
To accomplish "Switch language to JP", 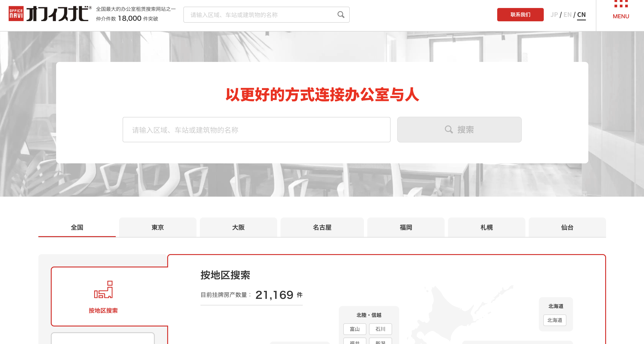I will click(554, 14).
